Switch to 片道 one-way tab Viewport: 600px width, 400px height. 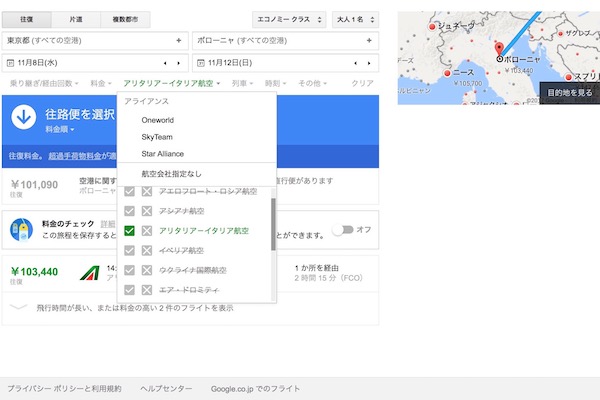pyautogui.click(x=76, y=20)
